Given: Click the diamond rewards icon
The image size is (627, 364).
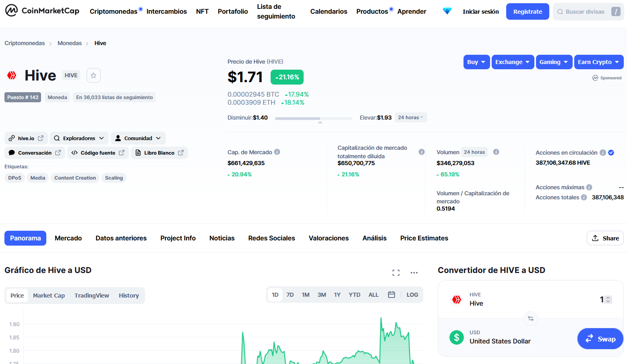Looking at the screenshot, I should [447, 11].
